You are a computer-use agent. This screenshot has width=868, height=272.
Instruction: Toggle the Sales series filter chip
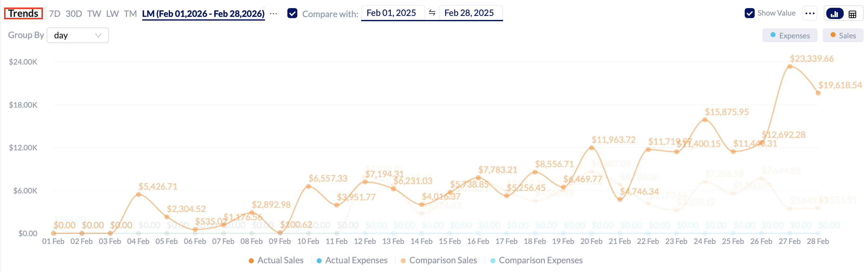pos(843,36)
